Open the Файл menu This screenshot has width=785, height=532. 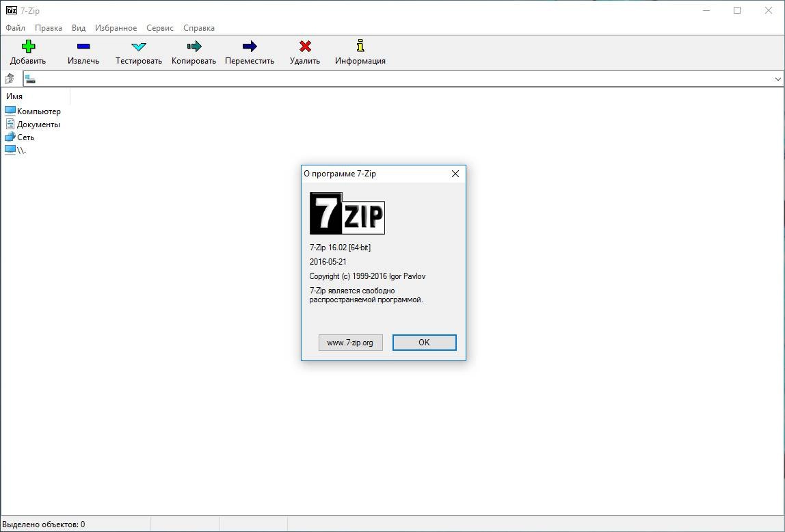coord(15,28)
